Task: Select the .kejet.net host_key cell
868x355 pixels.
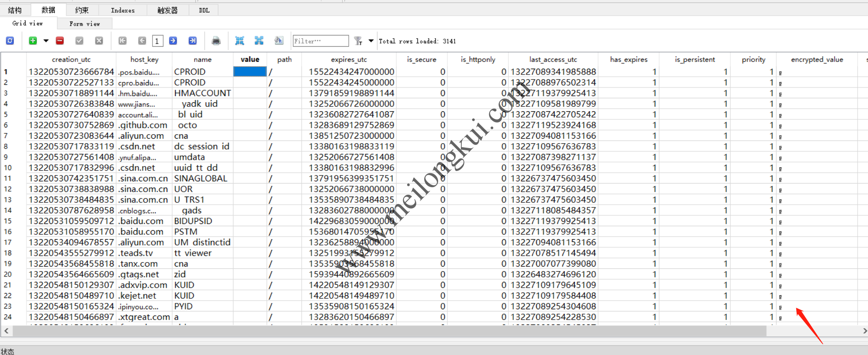Action: point(144,295)
